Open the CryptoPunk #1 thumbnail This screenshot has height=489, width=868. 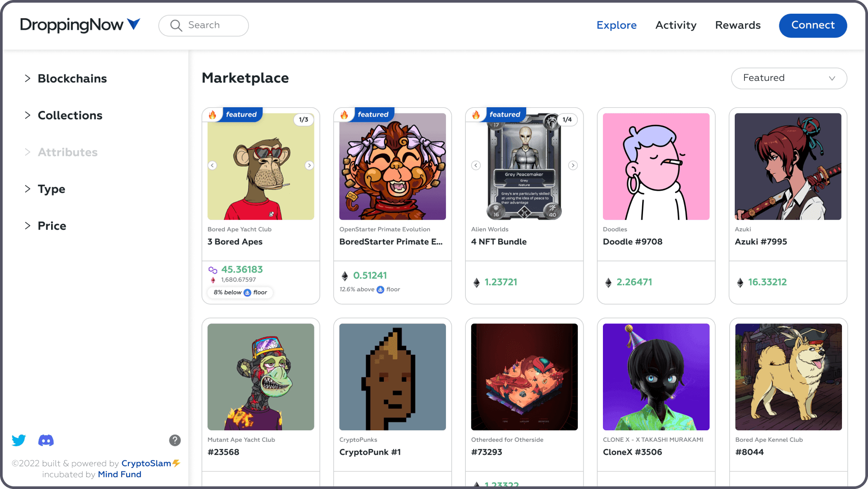point(392,377)
